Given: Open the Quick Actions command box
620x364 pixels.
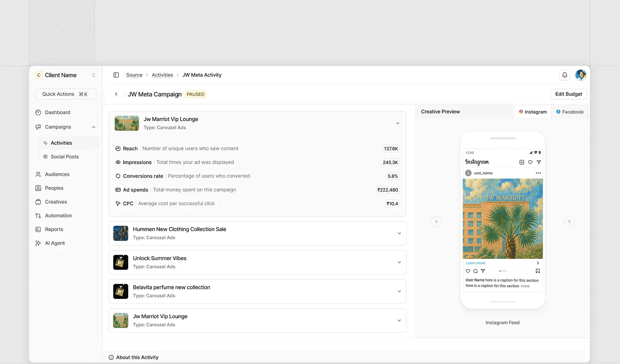Looking at the screenshot, I should point(66,94).
